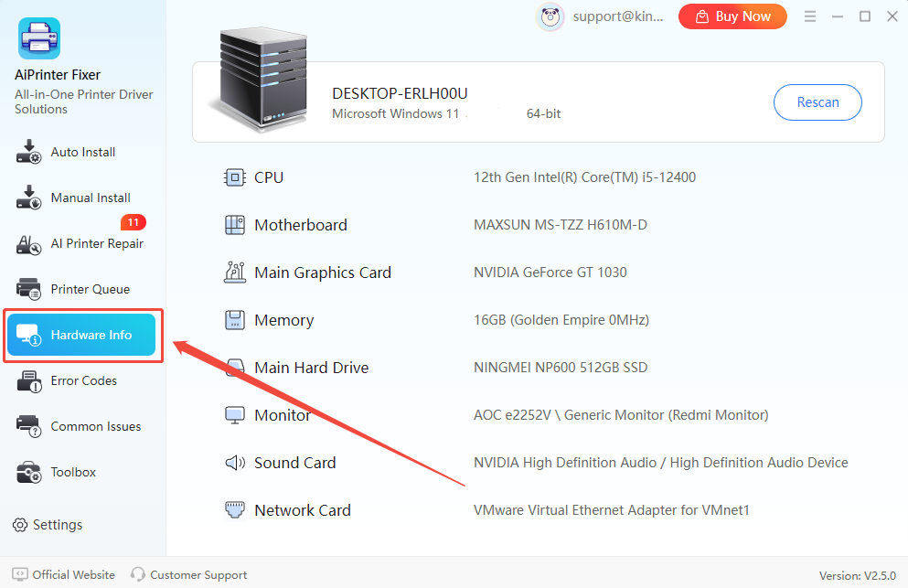908x588 pixels.
Task: Click the Manual Install sidebar icon
Action: coord(29,198)
